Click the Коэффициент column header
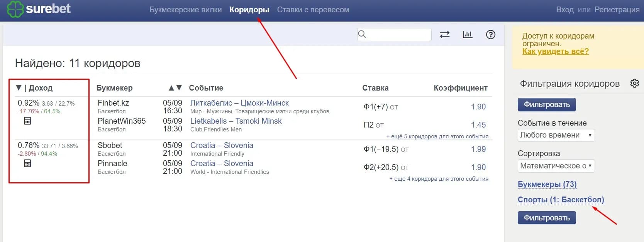This screenshot has width=644, height=242. [x=461, y=88]
